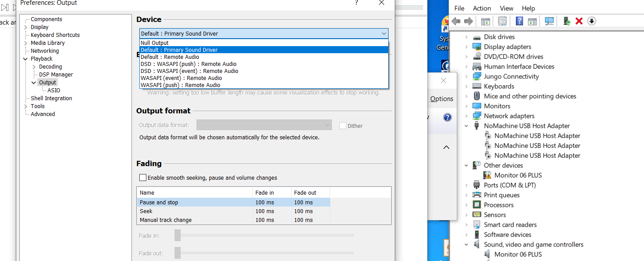
Task: Click the Update driver toolbar icon
Action: point(567,21)
